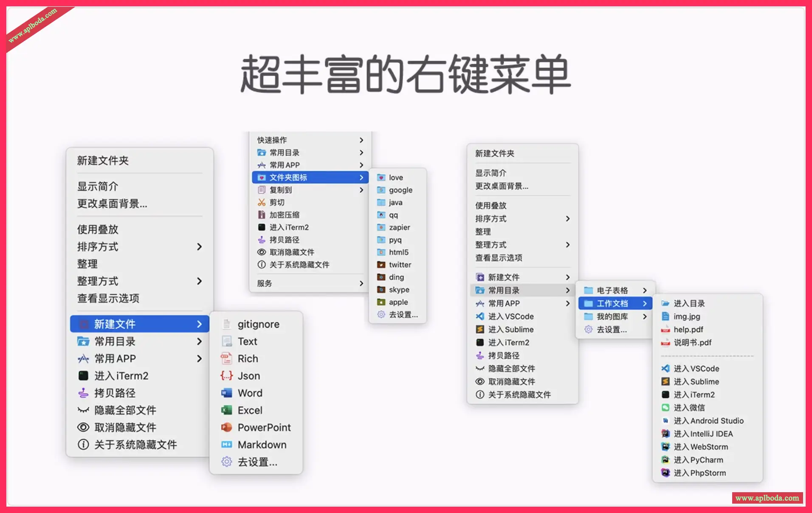Expand the 快速操作 submenu arrow

point(361,140)
